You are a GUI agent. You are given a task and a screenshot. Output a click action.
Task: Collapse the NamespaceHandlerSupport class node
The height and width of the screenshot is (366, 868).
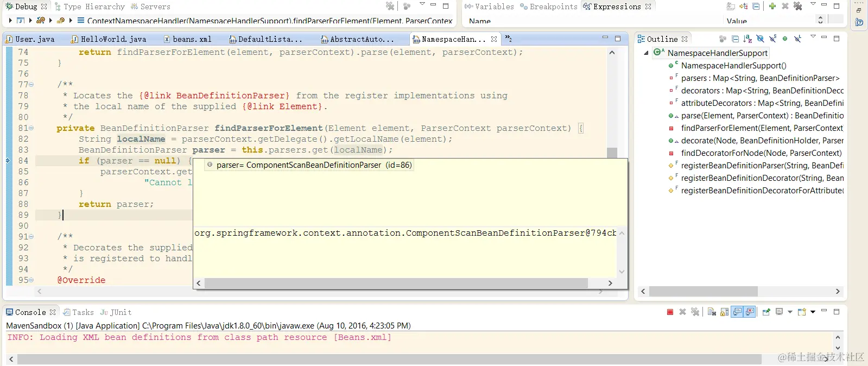pos(646,53)
